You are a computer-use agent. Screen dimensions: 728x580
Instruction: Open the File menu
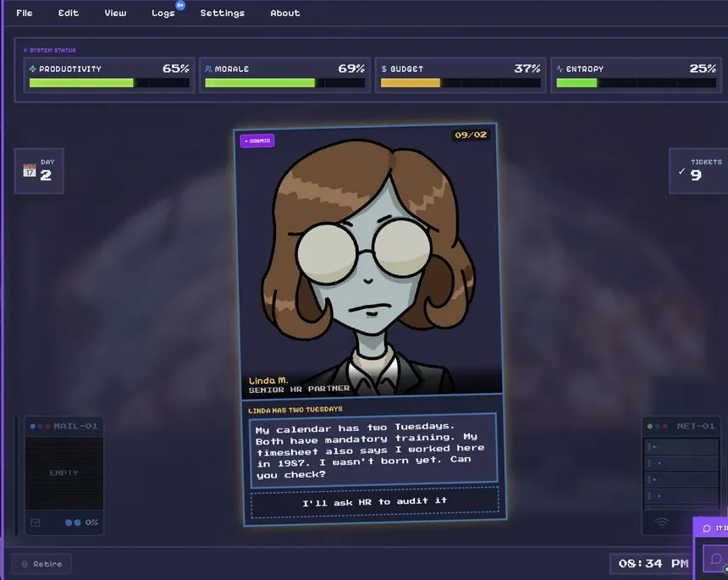pos(25,13)
